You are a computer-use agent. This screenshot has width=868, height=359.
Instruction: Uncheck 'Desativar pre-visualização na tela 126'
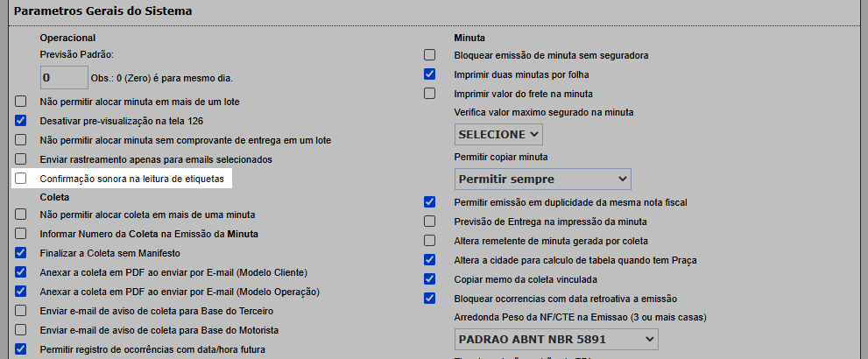21,120
